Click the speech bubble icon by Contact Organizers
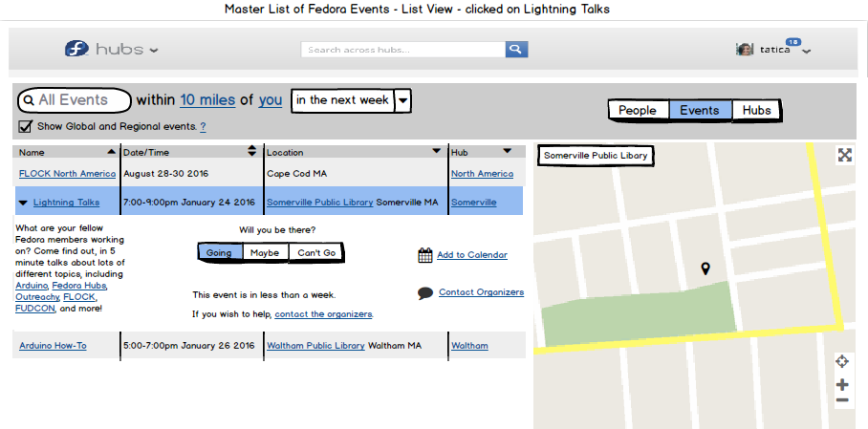Screen dimensions: 868x429 (425, 292)
